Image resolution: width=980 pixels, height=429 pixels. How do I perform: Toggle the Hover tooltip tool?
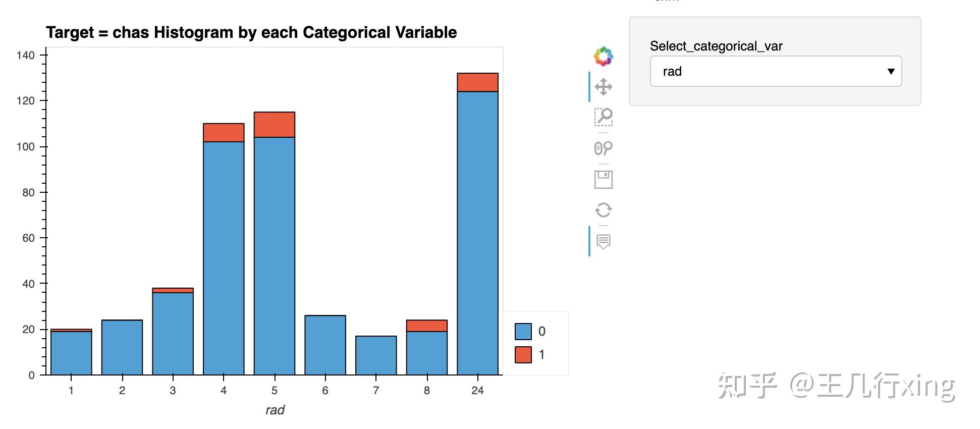tap(603, 241)
